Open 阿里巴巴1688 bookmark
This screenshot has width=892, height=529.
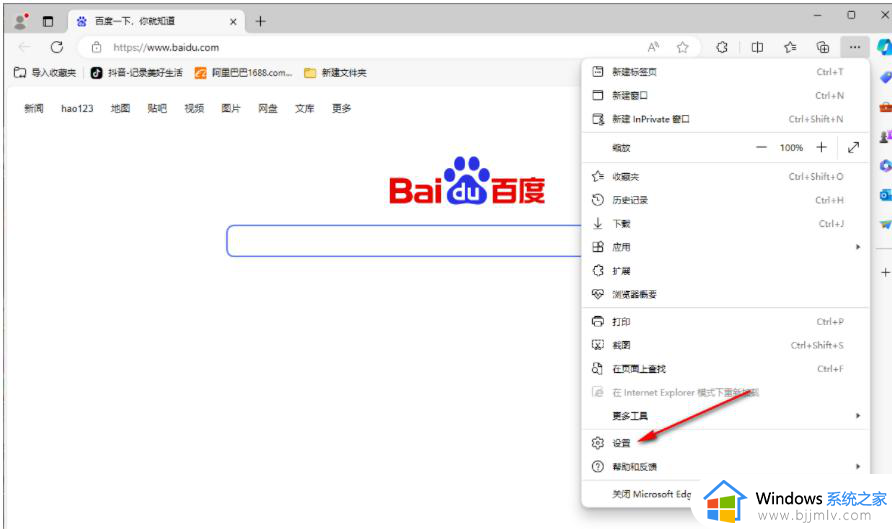(243, 72)
